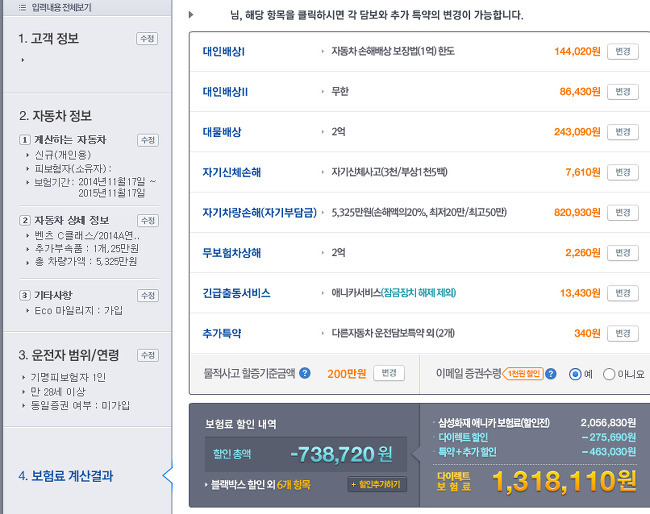Select 예 for email policy receipt
650x514 pixels.
(x=575, y=374)
